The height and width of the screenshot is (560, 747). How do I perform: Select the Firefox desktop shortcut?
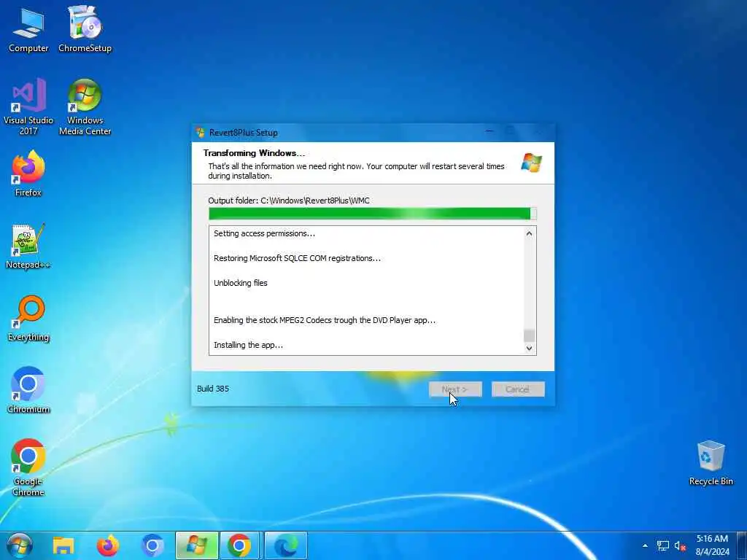(28, 174)
